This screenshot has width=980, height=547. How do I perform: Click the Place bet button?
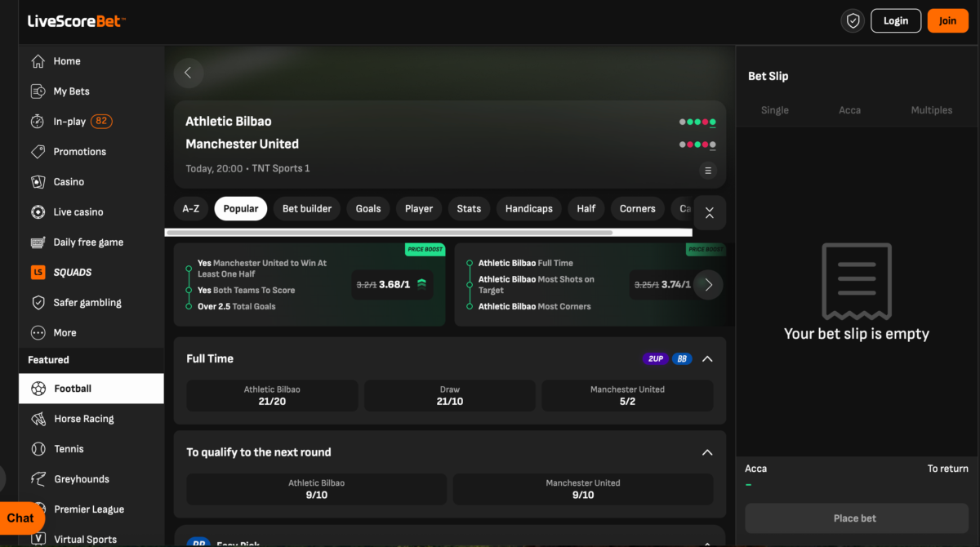click(855, 518)
